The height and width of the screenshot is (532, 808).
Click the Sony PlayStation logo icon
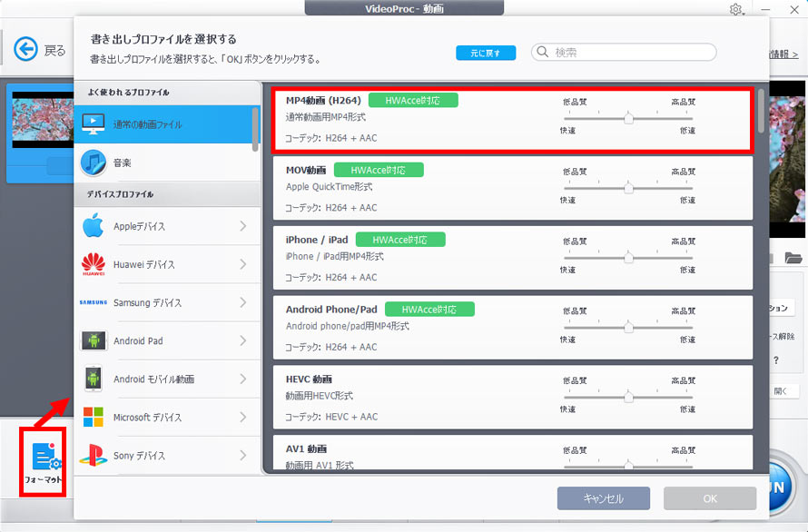click(94, 455)
